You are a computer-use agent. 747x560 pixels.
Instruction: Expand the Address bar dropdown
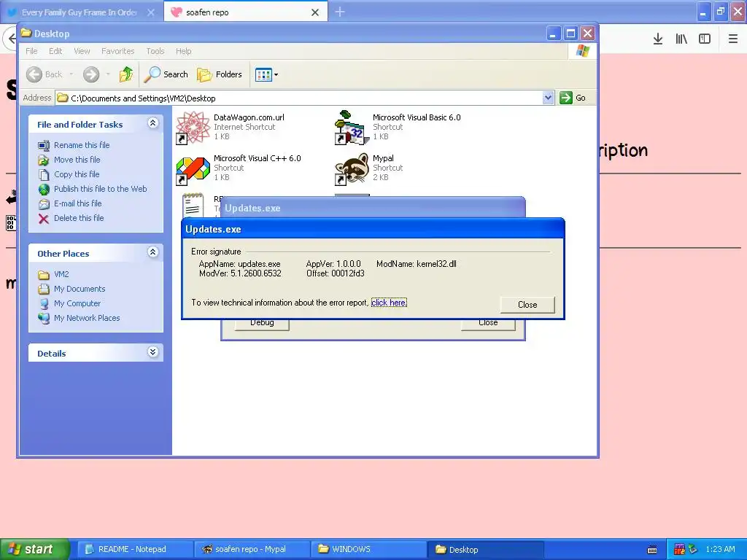point(548,98)
